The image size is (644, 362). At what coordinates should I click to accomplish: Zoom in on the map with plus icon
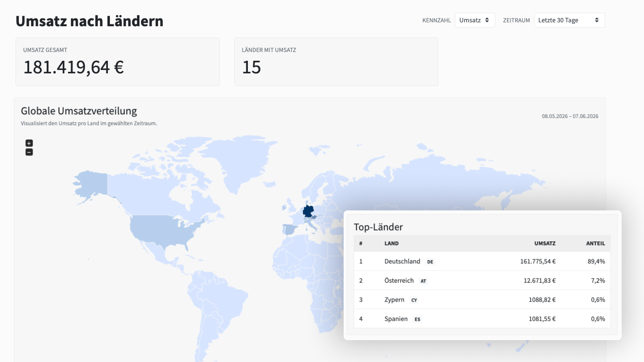coord(29,143)
